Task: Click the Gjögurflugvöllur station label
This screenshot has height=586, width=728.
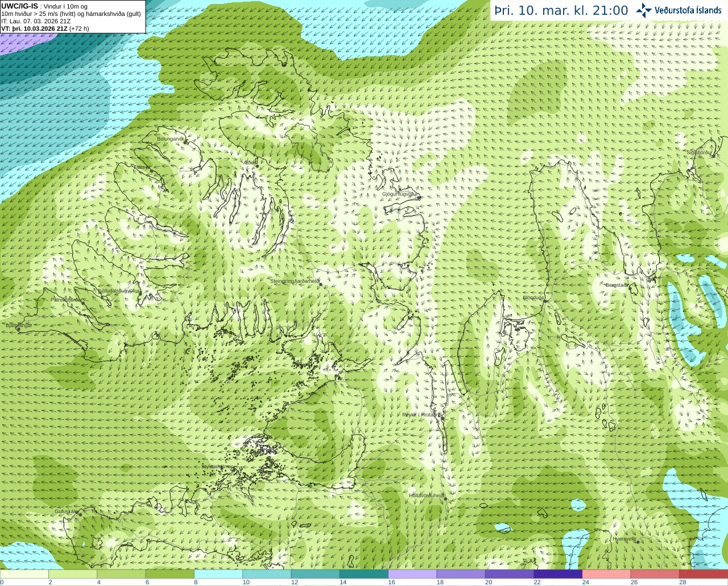Action: click(x=400, y=194)
